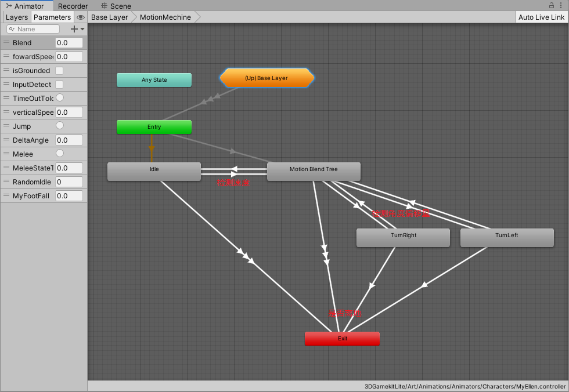Viewport: 569px width, 392px height.
Task: Click the chevron after MotionMechine breadcrumb
Action: [x=198, y=17]
